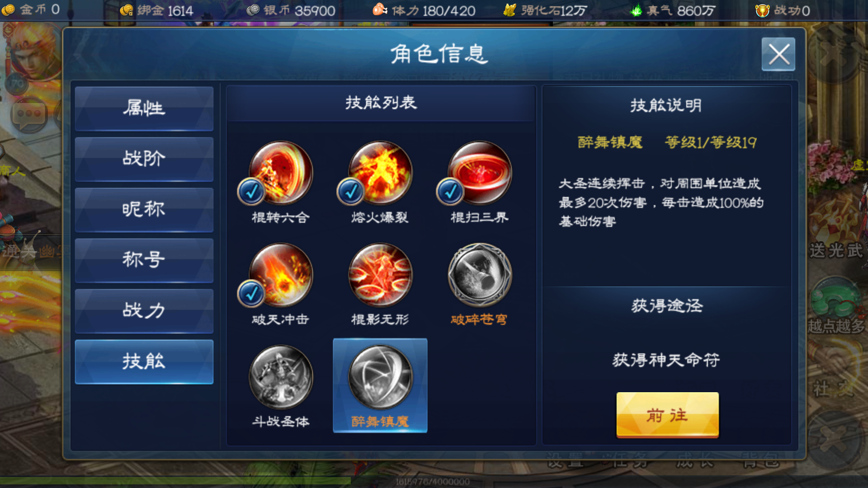The image size is (868, 488).
Task: Select the highlighted 醉舞镇魔 skill icon
Action: [x=380, y=377]
